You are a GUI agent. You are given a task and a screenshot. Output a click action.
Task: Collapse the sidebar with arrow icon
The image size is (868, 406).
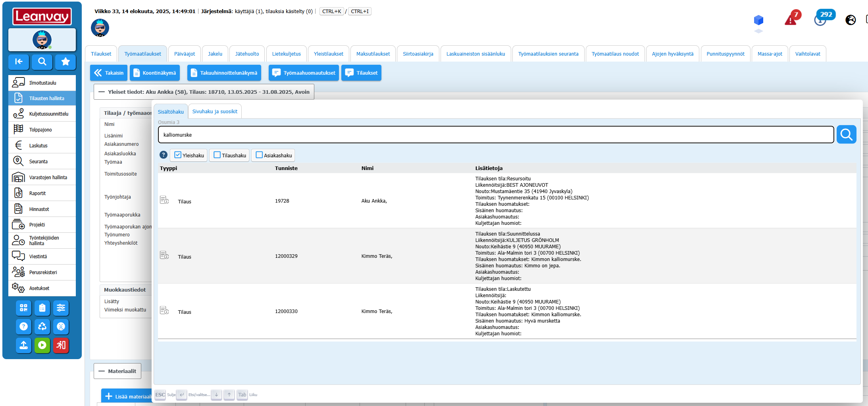pos(19,62)
